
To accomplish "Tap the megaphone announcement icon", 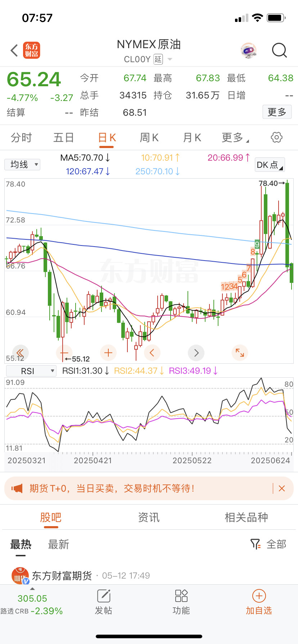I will point(17,488).
